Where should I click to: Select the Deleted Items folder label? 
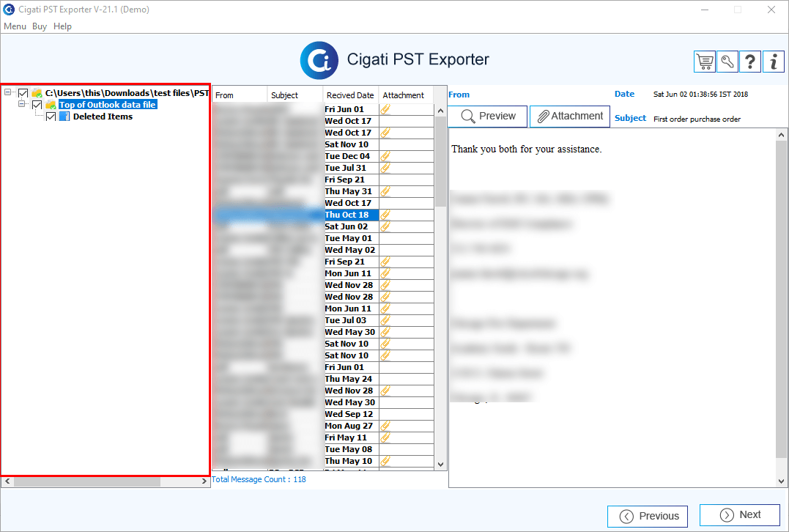pos(103,117)
